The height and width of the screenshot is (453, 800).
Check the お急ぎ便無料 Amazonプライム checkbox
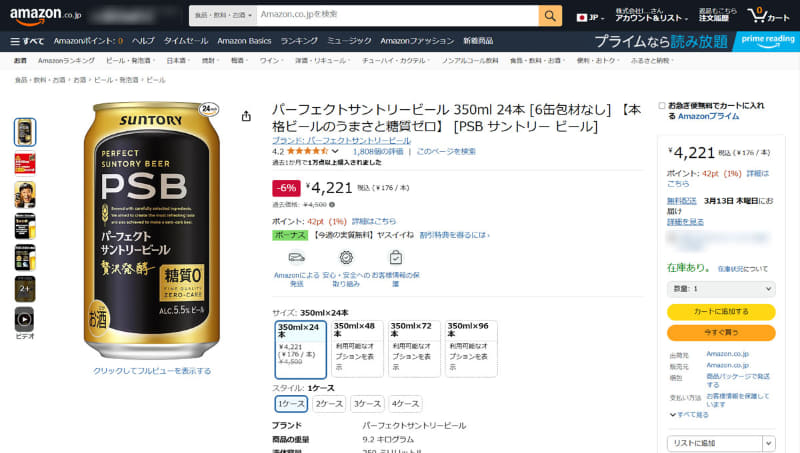point(662,105)
